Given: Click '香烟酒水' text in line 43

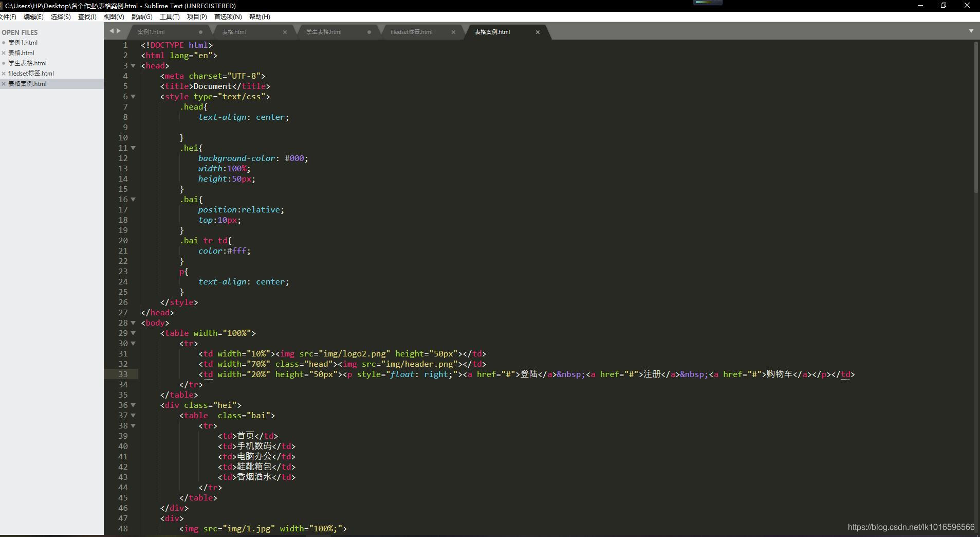Looking at the screenshot, I should 254,477.
